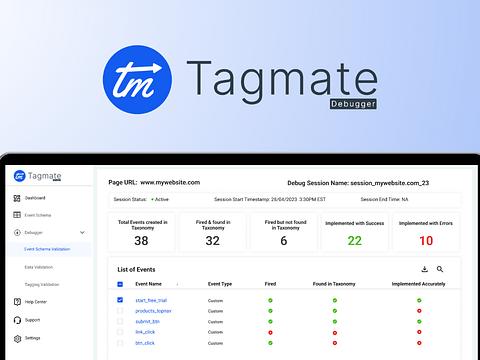Click the Help Center question mark icon

point(17,302)
